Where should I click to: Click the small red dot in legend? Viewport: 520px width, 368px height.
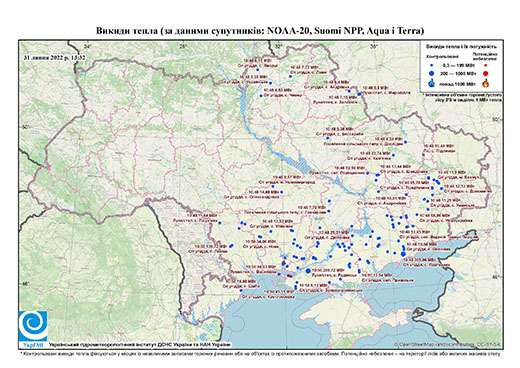click(485, 65)
